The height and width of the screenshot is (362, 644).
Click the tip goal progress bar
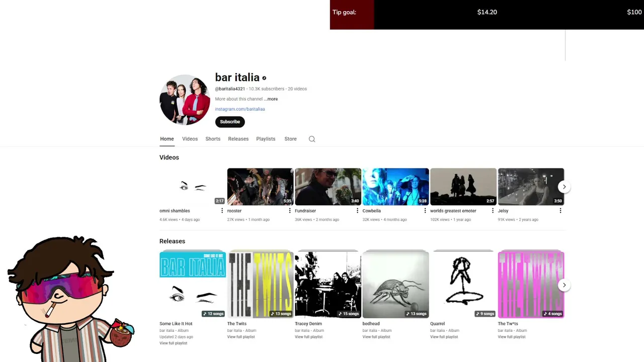pyautogui.click(x=487, y=15)
